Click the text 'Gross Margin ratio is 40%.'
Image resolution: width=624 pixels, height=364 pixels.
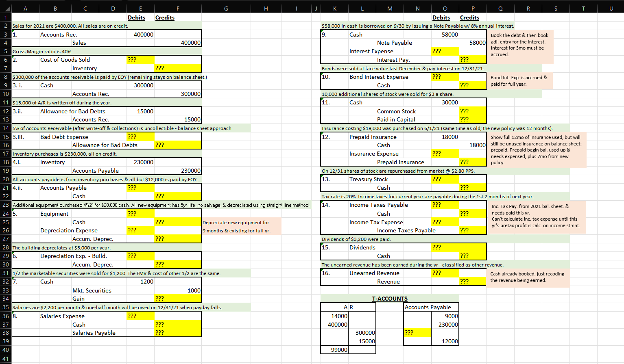(x=42, y=52)
